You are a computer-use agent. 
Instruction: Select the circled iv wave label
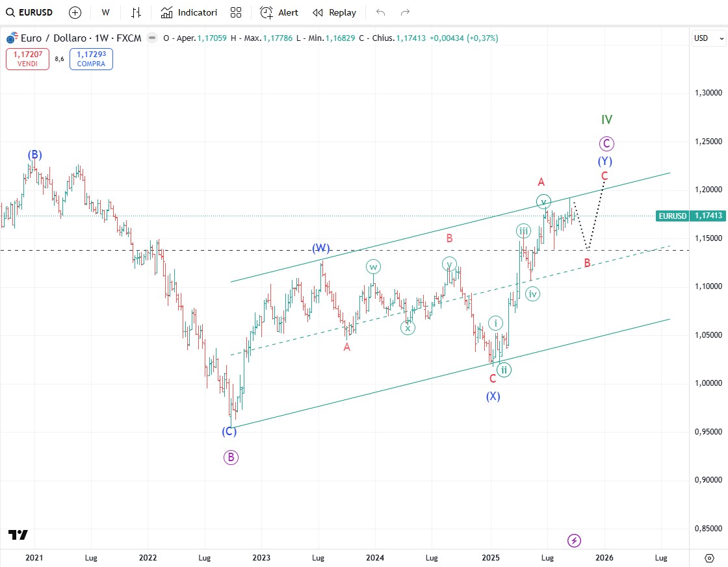532,294
